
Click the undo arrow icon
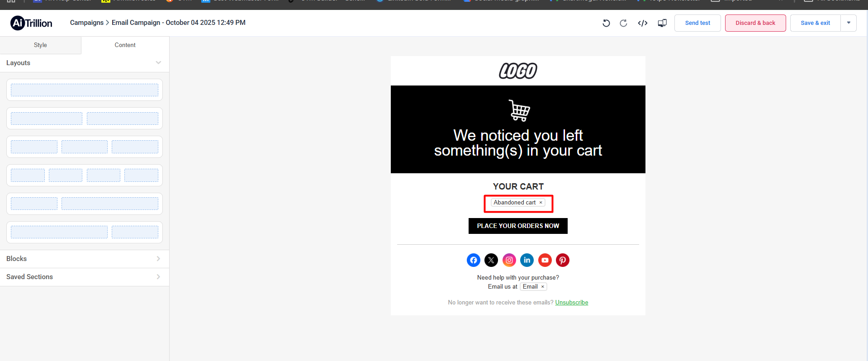point(606,23)
